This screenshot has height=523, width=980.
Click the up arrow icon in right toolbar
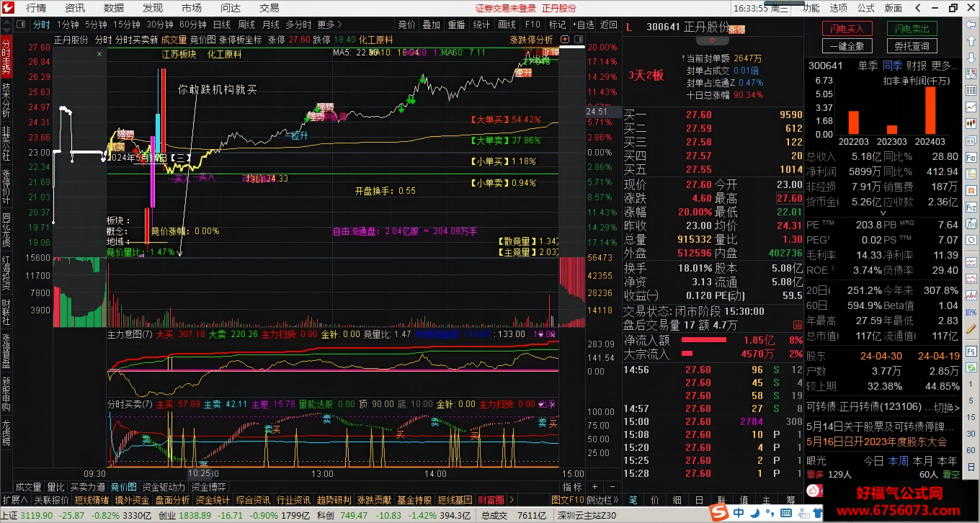pyautogui.click(x=971, y=41)
